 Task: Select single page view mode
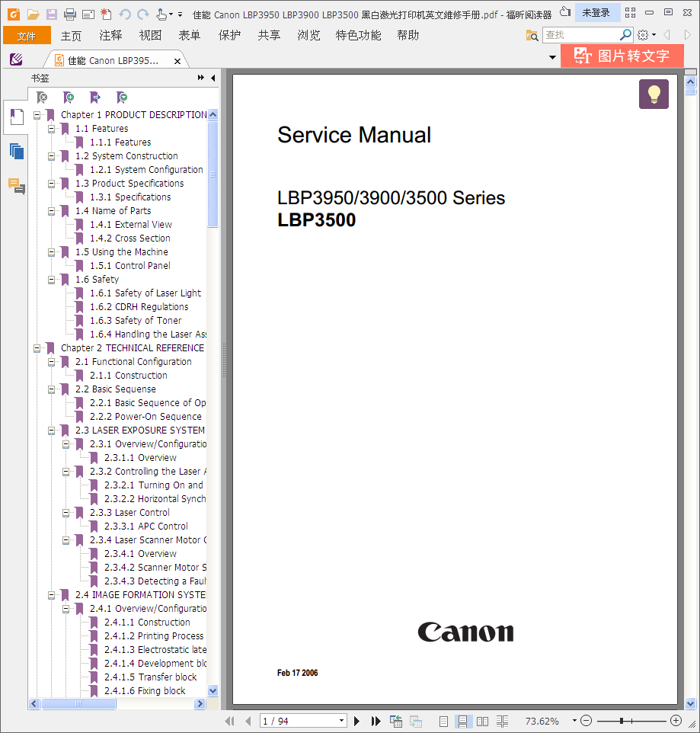click(x=444, y=722)
